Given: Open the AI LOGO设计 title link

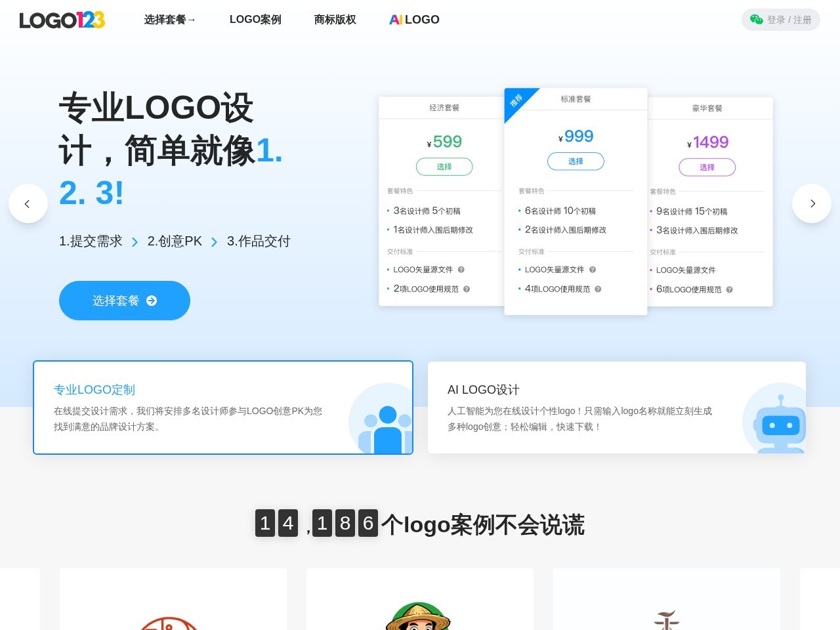Looking at the screenshot, I should coord(484,390).
